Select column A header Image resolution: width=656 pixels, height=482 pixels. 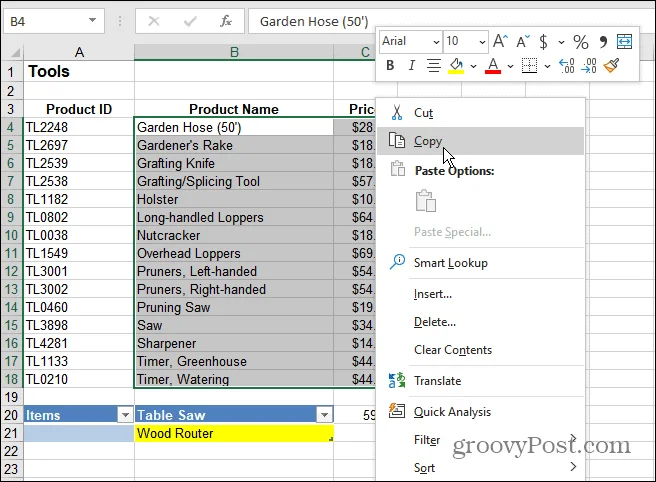point(79,52)
